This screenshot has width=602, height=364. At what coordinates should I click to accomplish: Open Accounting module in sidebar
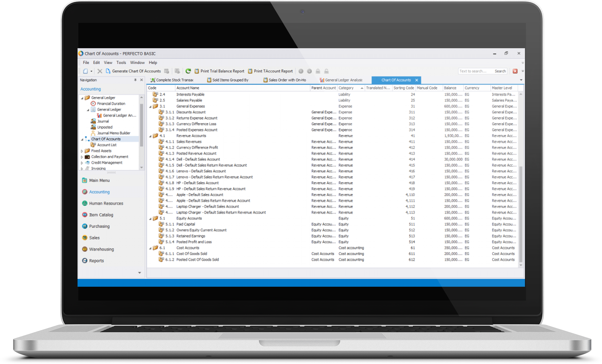click(99, 192)
